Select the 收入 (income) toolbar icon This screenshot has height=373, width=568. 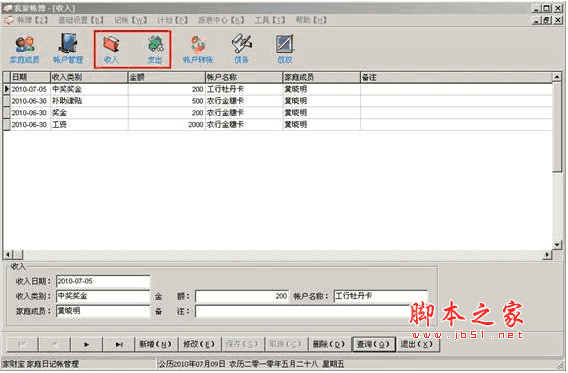pyautogui.click(x=111, y=50)
